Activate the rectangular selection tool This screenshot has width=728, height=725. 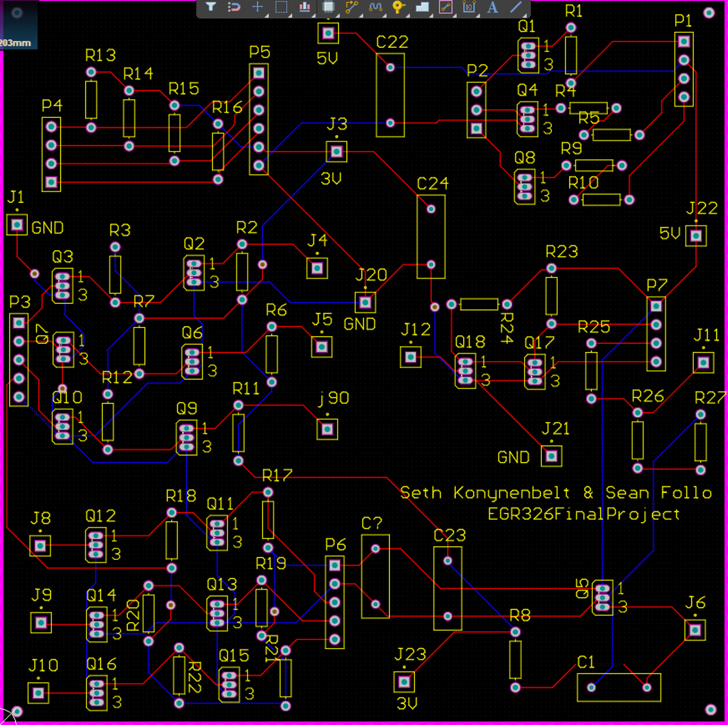click(x=281, y=7)
